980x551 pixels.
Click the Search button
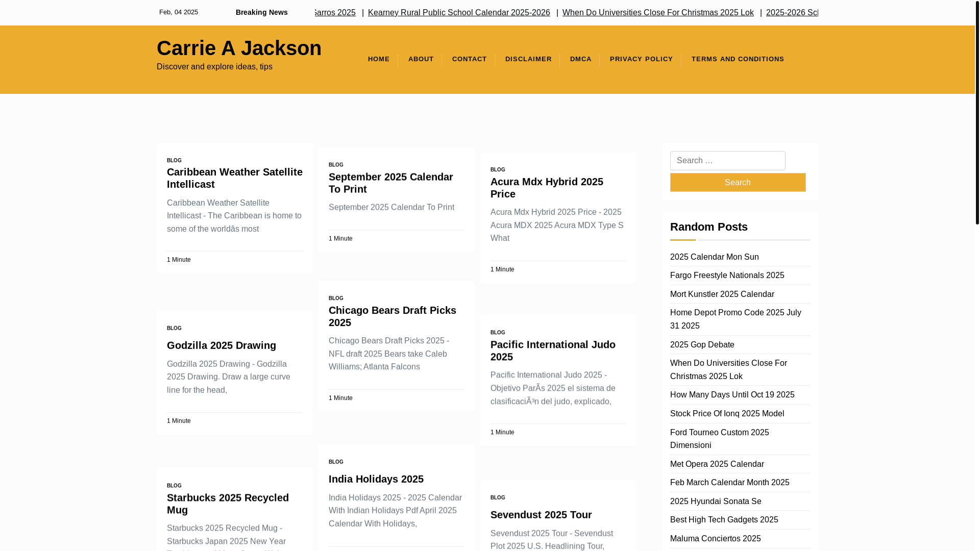pos(738,182)
